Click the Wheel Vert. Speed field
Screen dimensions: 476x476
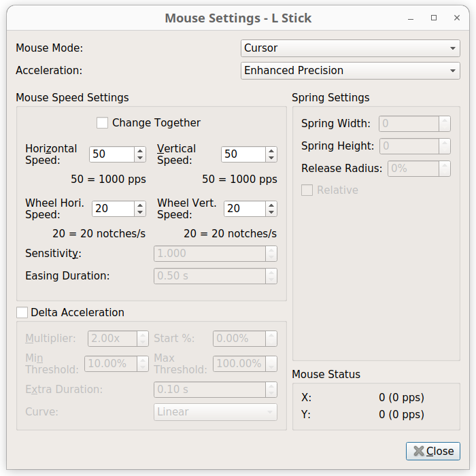point(245,209)
